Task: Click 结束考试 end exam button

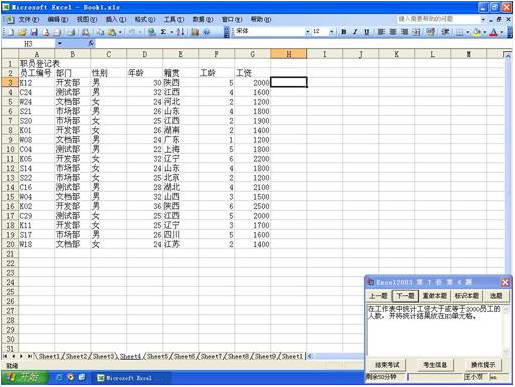Action: point(387,365)
